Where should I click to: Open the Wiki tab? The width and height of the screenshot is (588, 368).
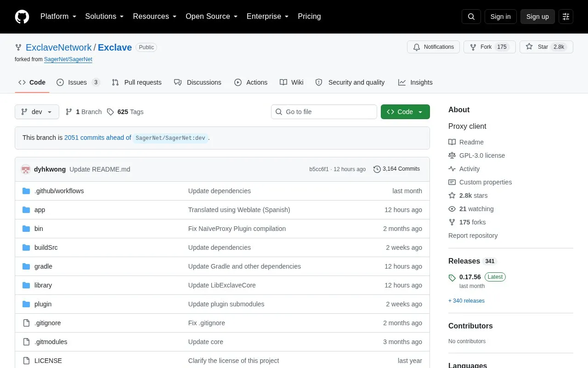click(x=292, y=82)
